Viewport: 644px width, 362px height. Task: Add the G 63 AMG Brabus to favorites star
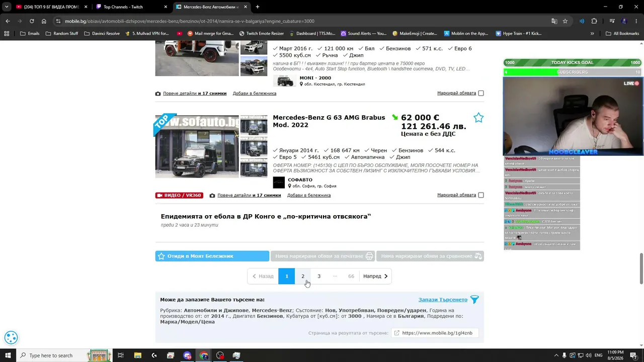[478, 118]
